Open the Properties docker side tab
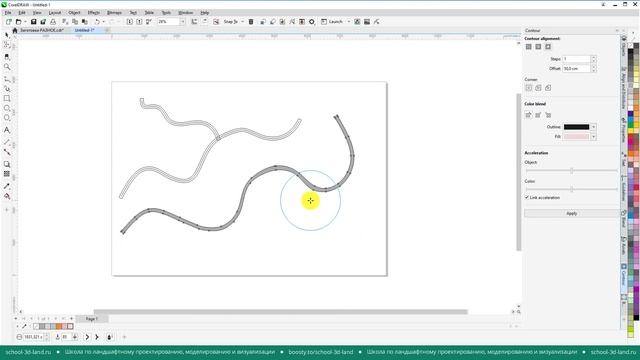This screenshot has width=640, height=360. click(624, 130)
